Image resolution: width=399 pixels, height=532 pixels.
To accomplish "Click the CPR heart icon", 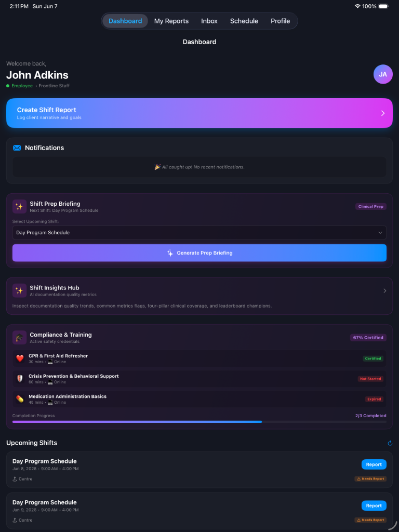I will pos(20,358).
